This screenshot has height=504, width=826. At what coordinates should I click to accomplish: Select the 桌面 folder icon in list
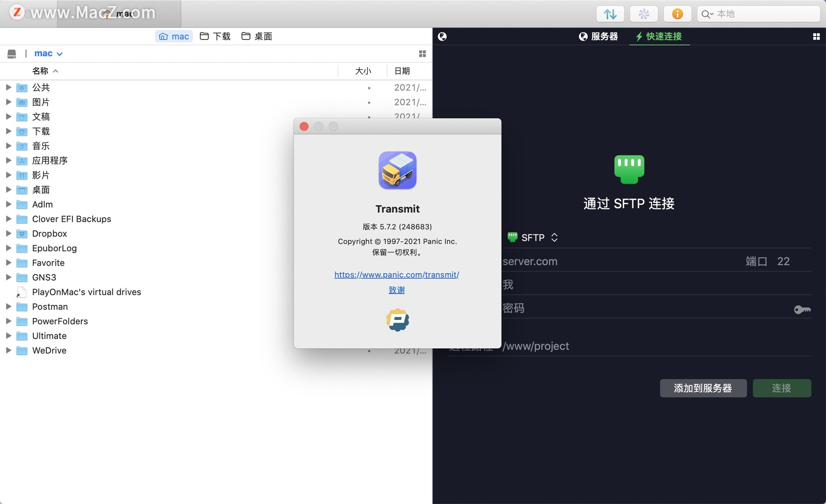click(x=22, y=190)
